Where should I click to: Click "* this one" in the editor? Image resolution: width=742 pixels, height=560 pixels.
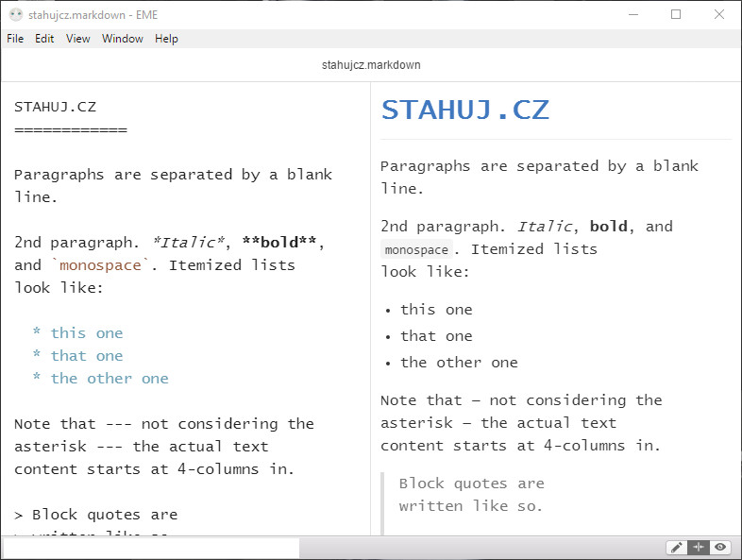point(78,333)
